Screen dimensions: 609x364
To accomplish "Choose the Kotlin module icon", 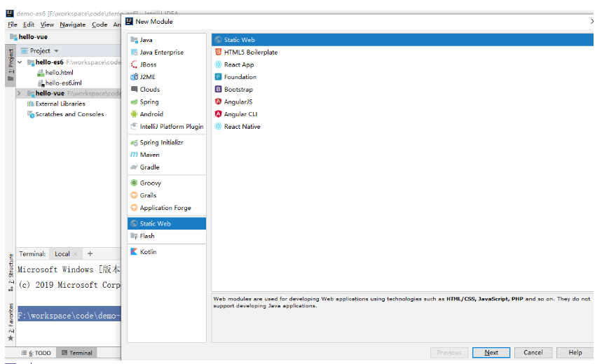I will click(x=134, y=251).
